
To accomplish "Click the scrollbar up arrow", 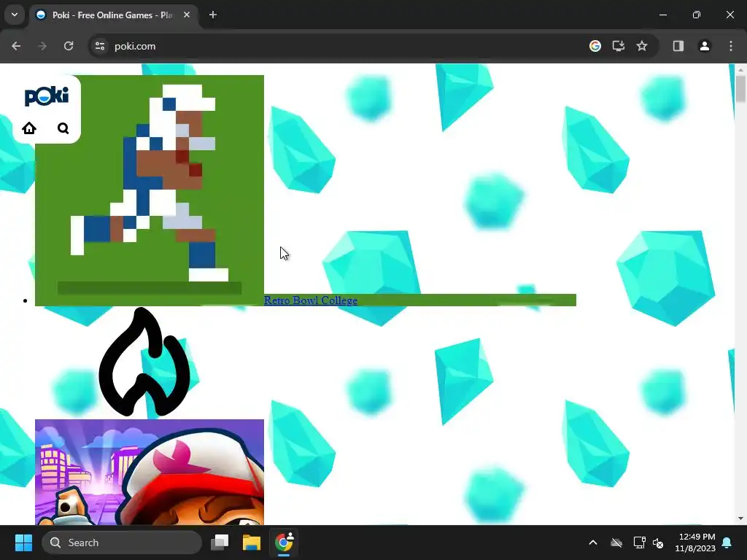I will [740, 69].
